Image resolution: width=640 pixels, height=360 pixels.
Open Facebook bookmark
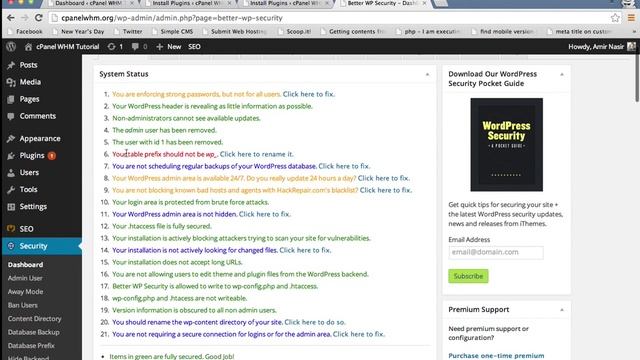point(25,31)
